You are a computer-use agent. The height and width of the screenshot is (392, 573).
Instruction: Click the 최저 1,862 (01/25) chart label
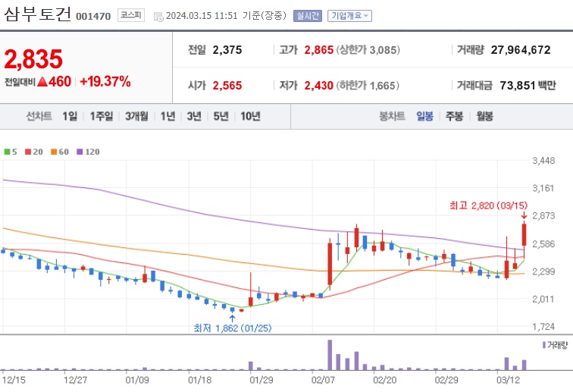click(x=233, y=328)
